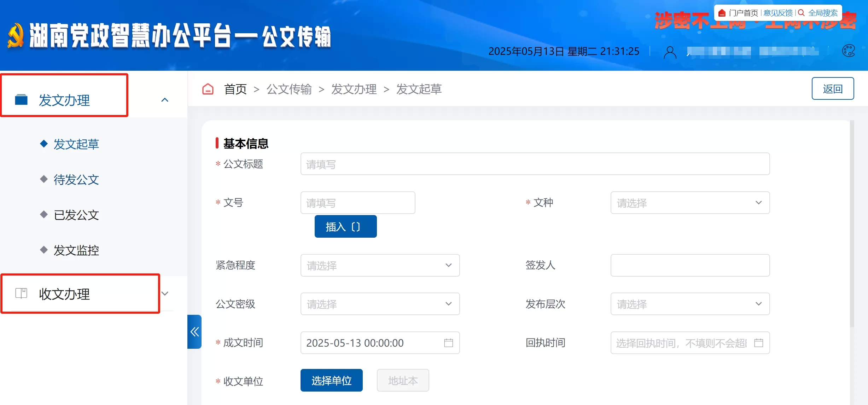The height and width of the screenshot is (405, 868).
Task: Open the theme palette icon
Action: (x=848, y=51)
